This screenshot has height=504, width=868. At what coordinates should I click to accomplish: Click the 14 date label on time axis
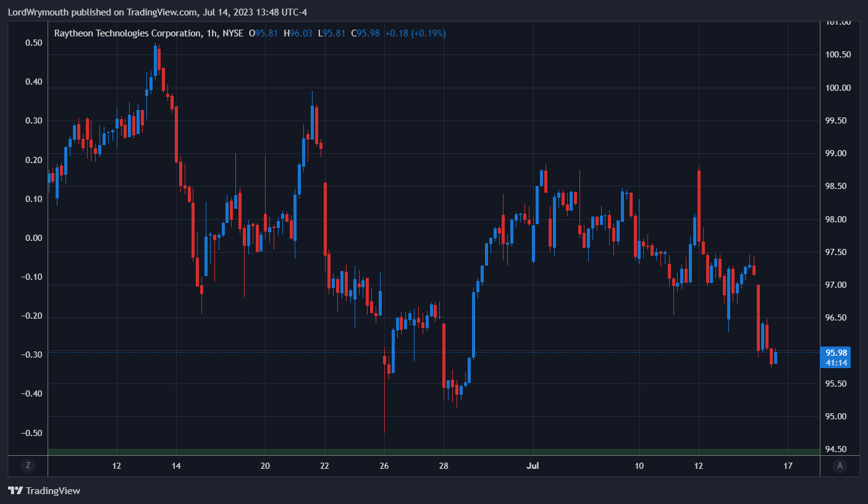point(175,466)
